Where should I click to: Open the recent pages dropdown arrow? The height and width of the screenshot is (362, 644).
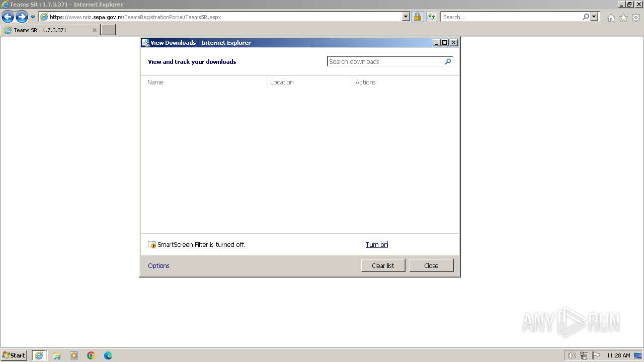click(33, 17)
